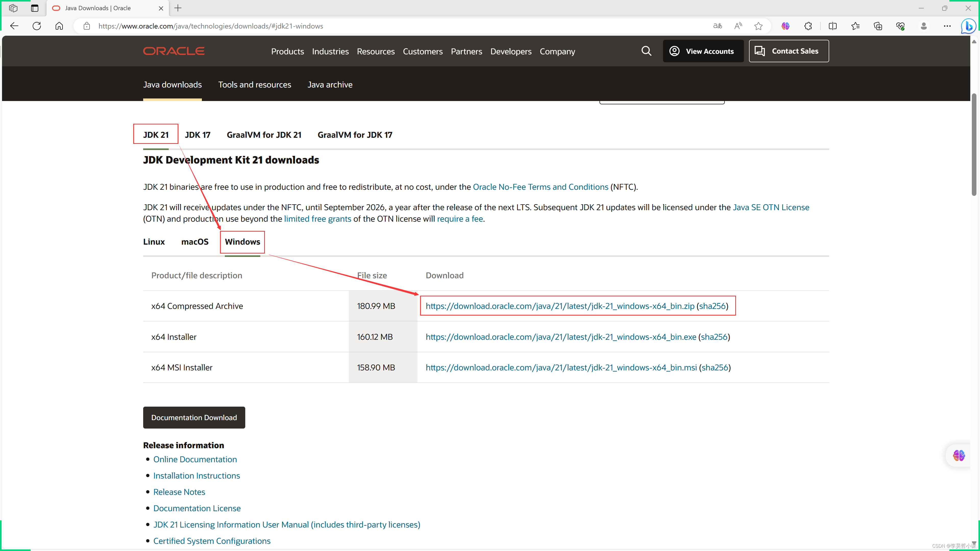Open the Developers menu
Viewport: 980px width, 551px height.
click(511, 51)
